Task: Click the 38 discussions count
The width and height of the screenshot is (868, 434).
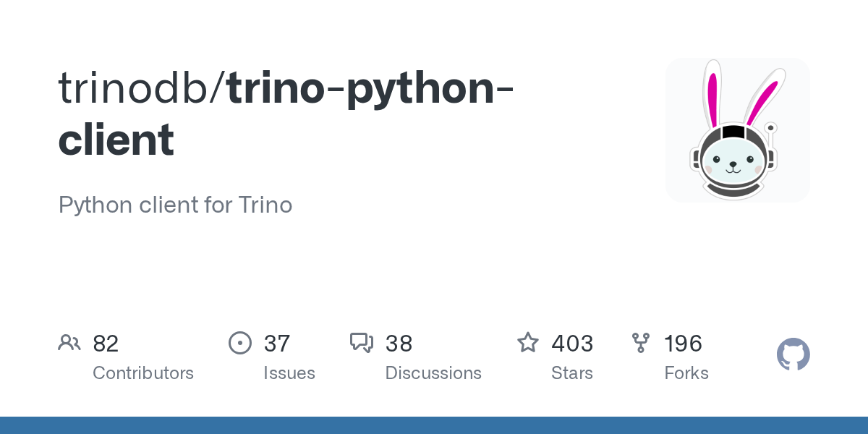Action: 399,344
